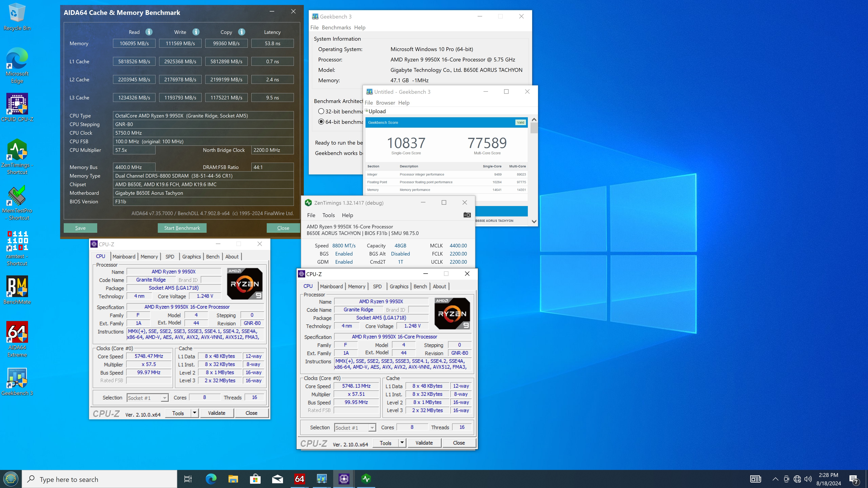
Task: Click the scroll-up arrow in Geekbench results
Action: (534, 120)
